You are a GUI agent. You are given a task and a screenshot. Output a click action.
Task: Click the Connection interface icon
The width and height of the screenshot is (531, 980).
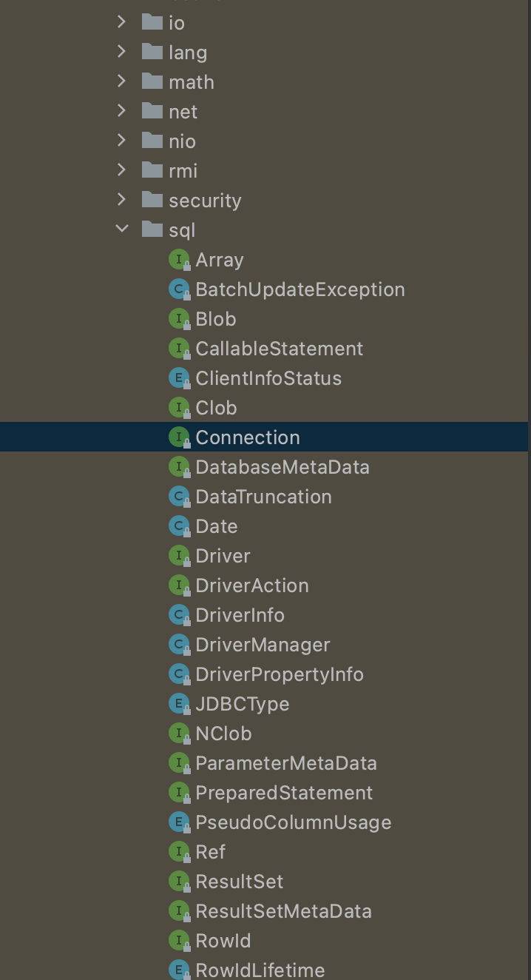point(179,437)
